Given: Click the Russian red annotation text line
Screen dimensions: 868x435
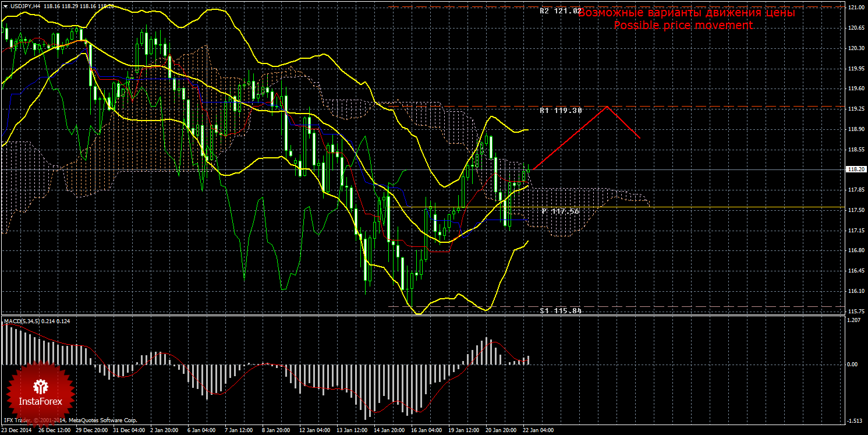Looking at the screenshot, I should click(x=687, y=12).
